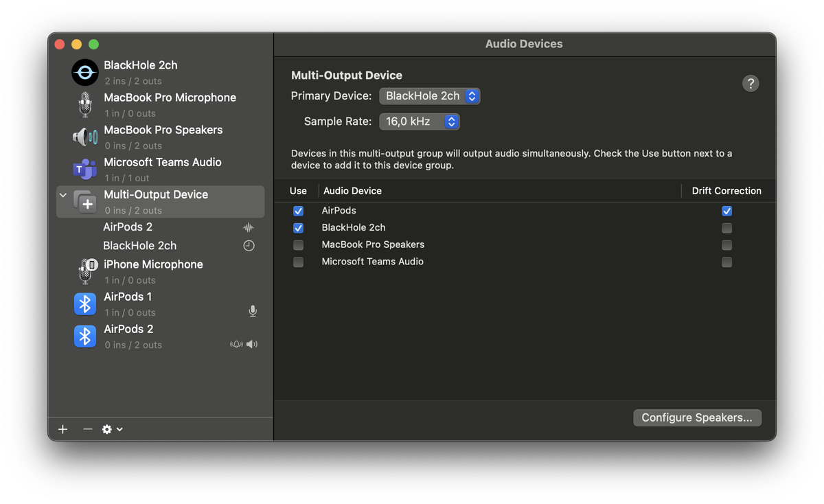Click the clock icon beside BlackHole 2ch sub-device
The image size is (824, 504).
[x=249, y=246]
